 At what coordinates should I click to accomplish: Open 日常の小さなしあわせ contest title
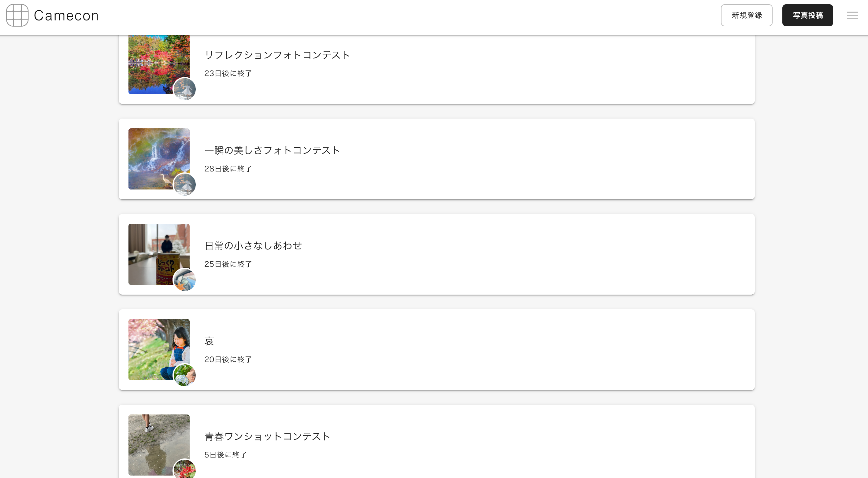coord(253,245)
